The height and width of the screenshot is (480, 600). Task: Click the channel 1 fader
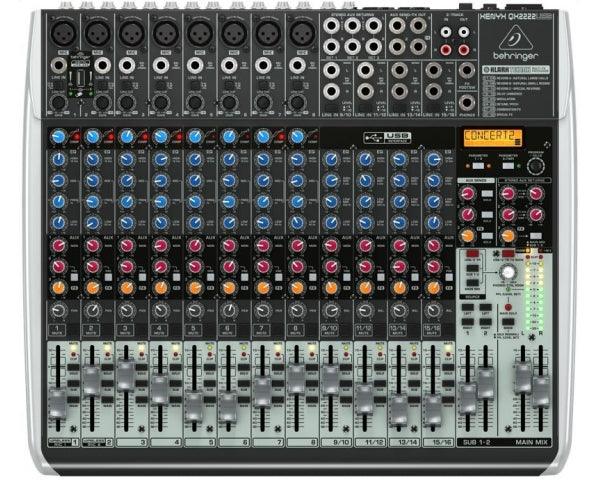tap(57, 403)
